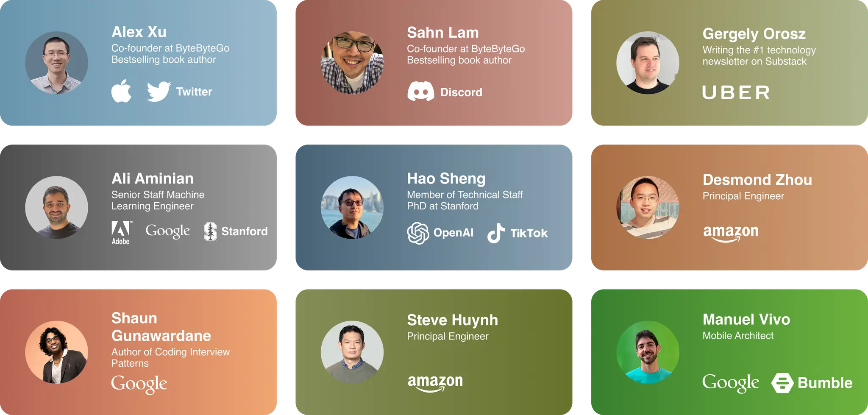The width and height of the screenshot is (868, 415).
Task: Click the Adobe logo icon
Action: click(121, 233)
